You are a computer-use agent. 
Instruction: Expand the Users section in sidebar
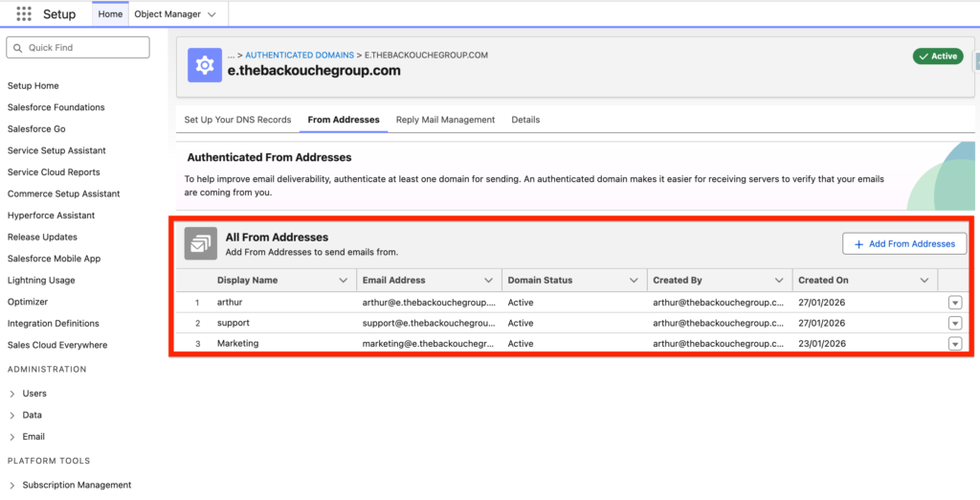[11, 394]
